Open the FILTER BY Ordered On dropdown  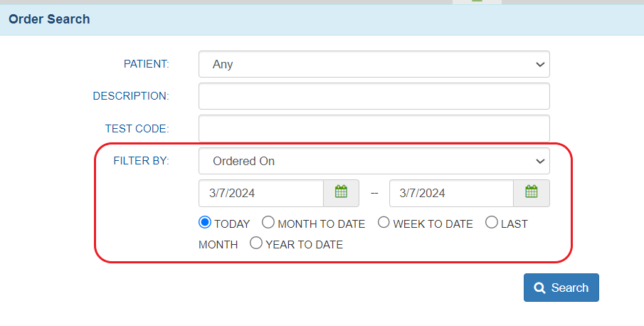[x=374, y=161]
